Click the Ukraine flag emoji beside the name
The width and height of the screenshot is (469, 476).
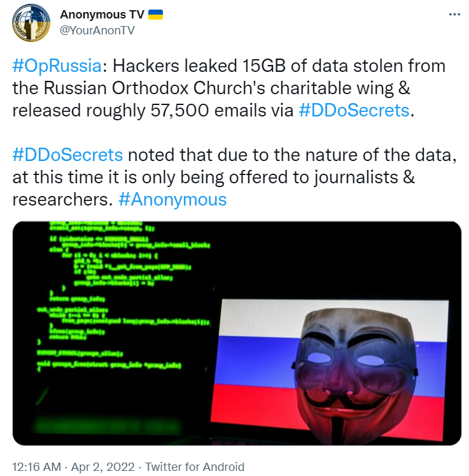pyautogui.click(x=155, y=15)
